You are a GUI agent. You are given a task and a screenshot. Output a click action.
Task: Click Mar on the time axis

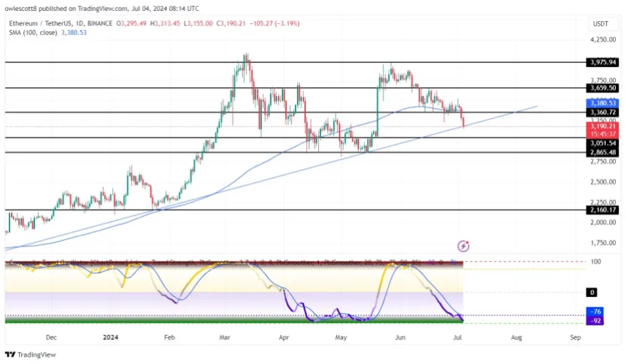tap(225, 337)
